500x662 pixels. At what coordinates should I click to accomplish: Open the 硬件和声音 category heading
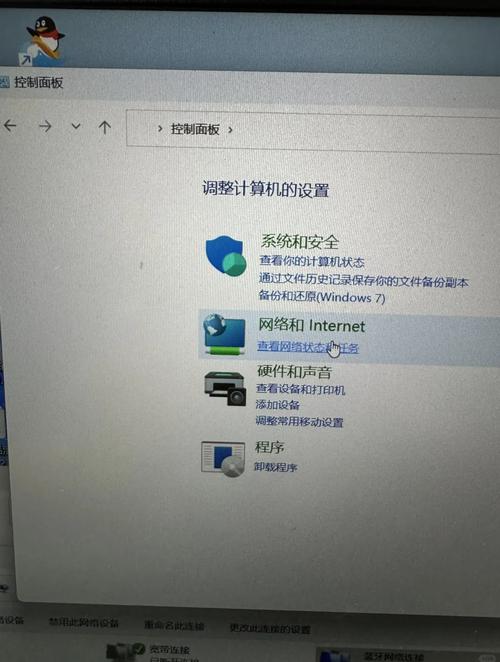(x=295, y=372)
